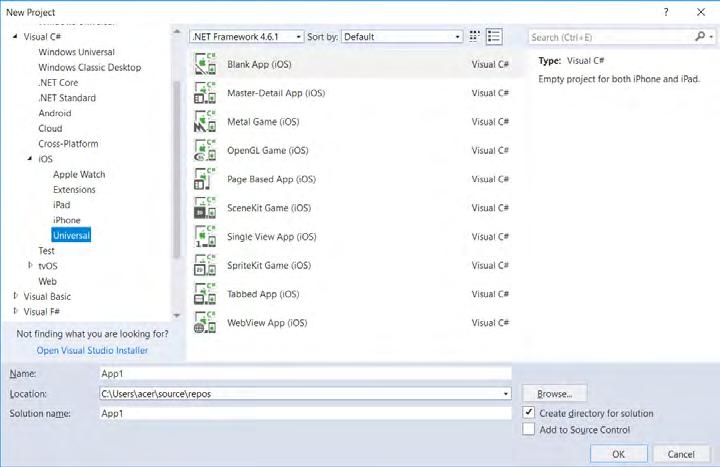Open the help question mark
Screen dimensions: 720x467
pos(666,12)
